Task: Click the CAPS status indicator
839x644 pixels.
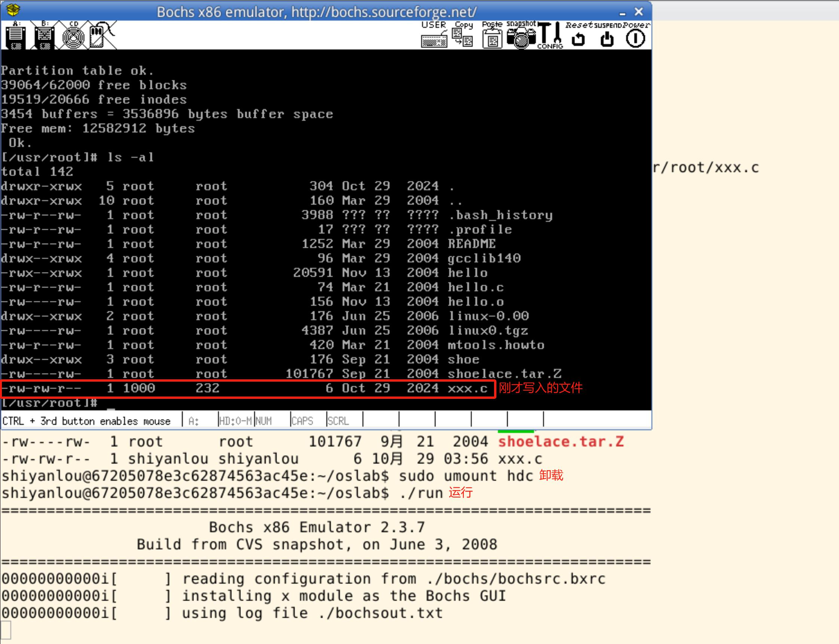Action: 302,421
